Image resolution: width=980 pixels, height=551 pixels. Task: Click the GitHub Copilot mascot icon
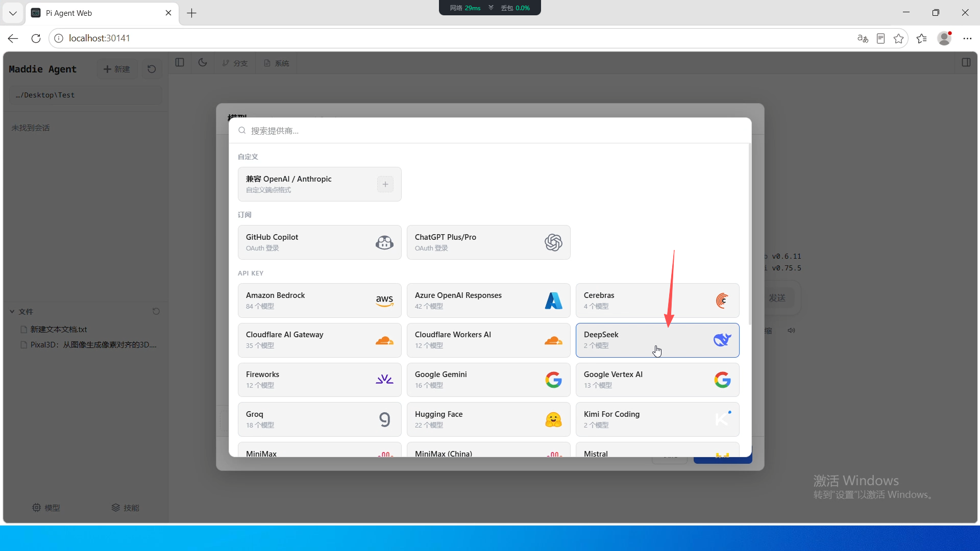[384, 242]
